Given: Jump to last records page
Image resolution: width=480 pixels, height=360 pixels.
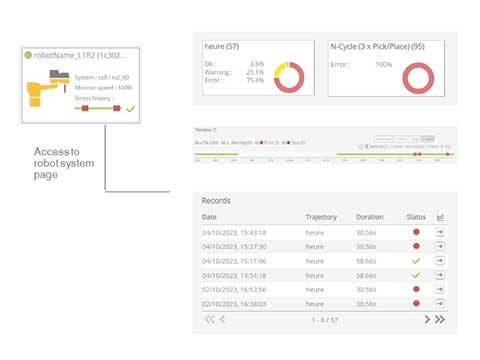Looking at the screenshot, I should (440, 319).
